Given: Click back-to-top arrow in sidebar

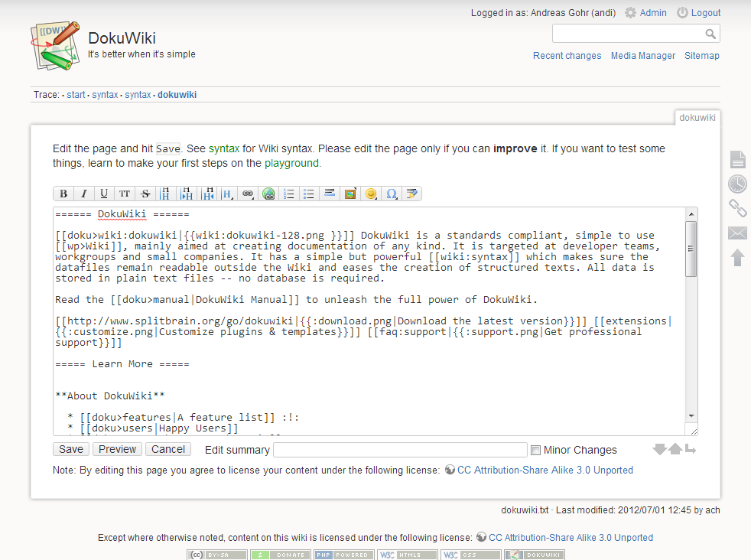Looking at the screenshot, I should click(x=737, y=258).
